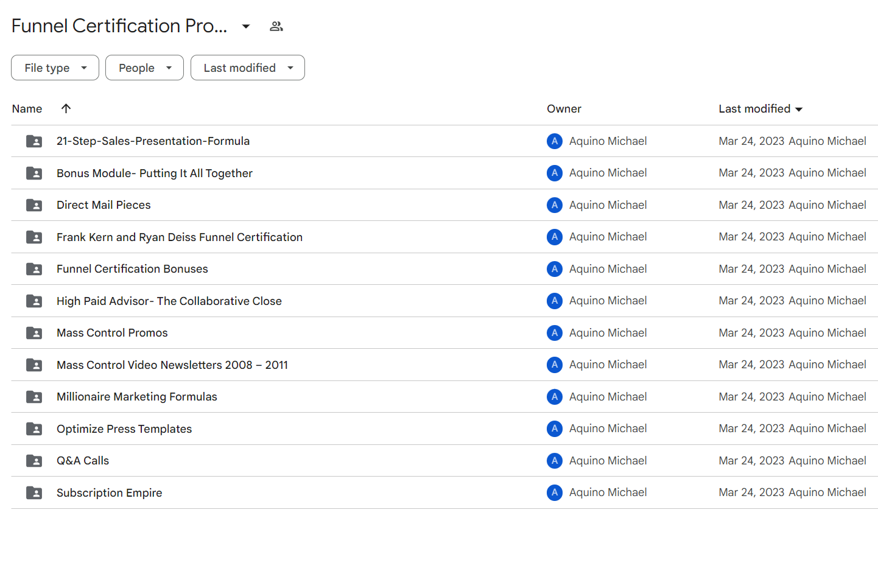Select the 21-Step-Sales-Presentation-Formula folder name
This screenshot has height=588, width=878.
pos(153,141)
